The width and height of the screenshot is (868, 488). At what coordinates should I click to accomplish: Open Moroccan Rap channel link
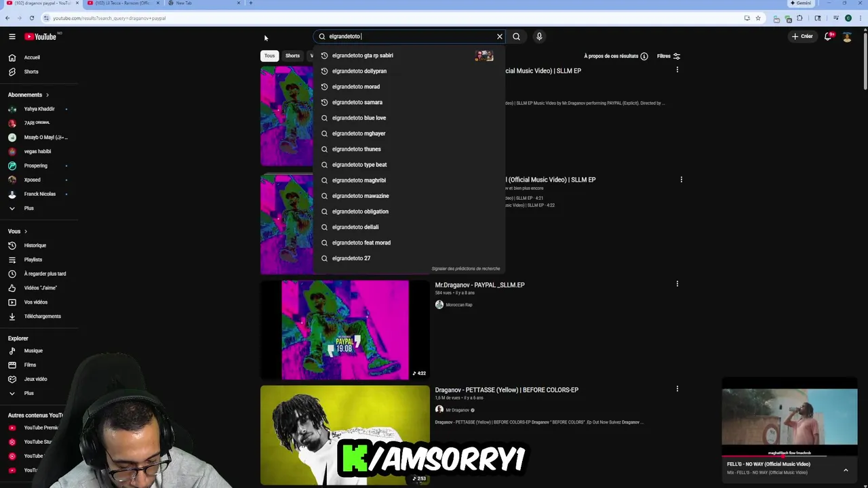459,305
